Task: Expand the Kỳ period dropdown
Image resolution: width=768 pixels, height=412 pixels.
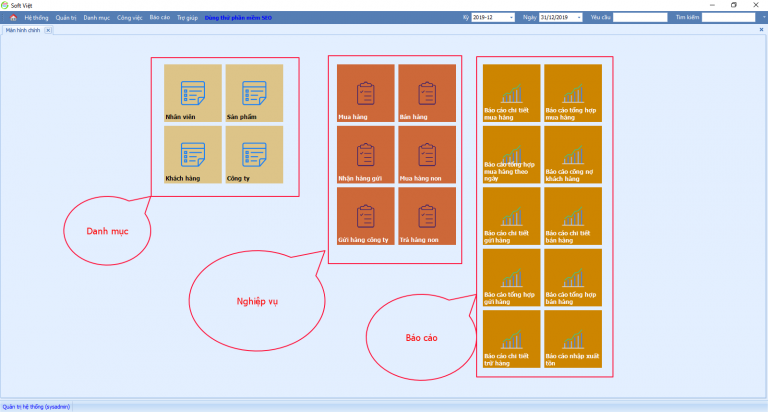Action: (x=511, y=18)
